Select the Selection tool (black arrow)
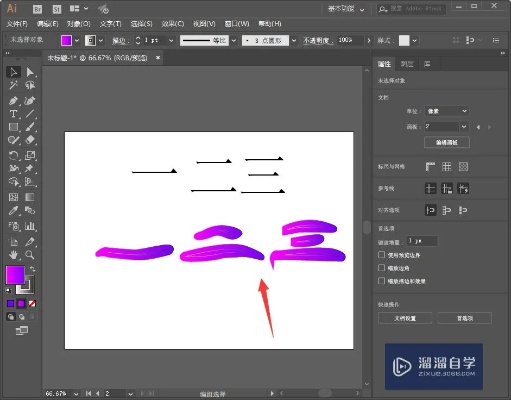 [x=13, y=72]
